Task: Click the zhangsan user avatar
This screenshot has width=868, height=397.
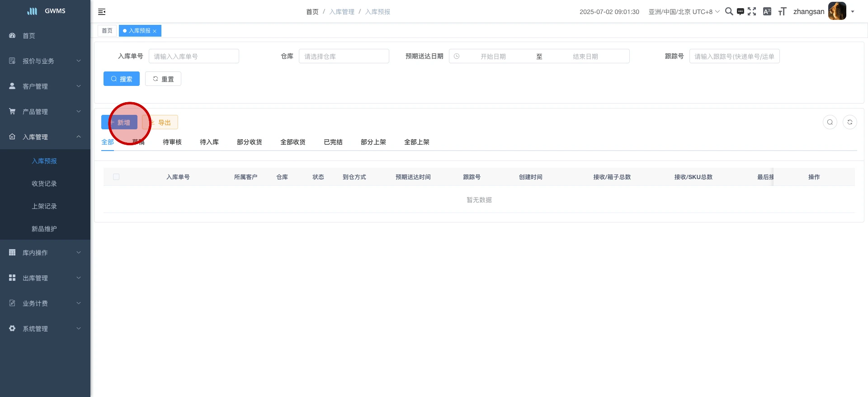Action: [837, 11]
